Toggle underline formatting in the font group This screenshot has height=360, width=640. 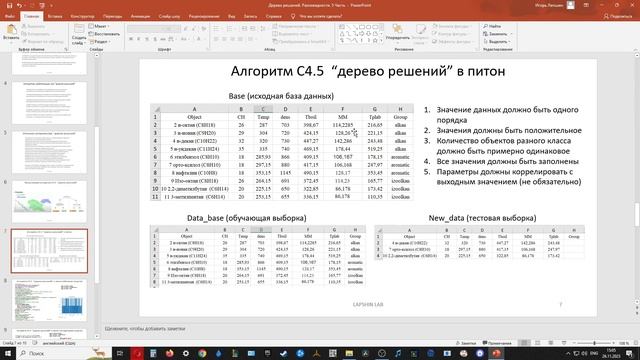147,39
